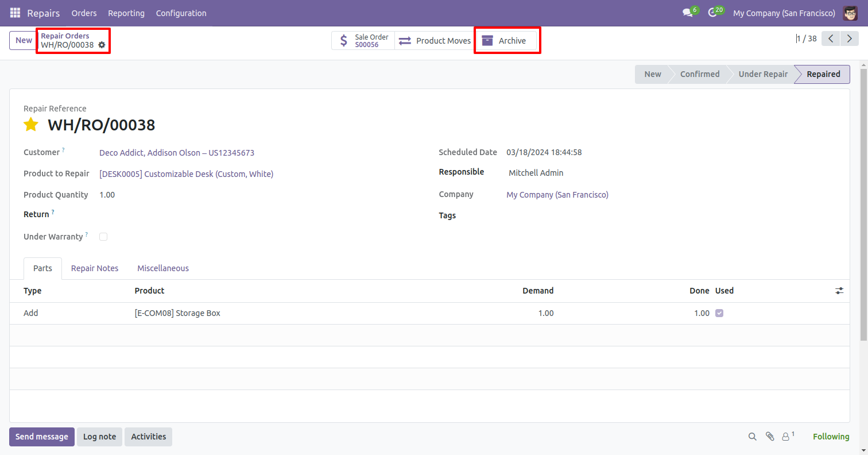Open the activities clock icon
This screenshot has height=455, width=868.
click(x=712, y=13)
